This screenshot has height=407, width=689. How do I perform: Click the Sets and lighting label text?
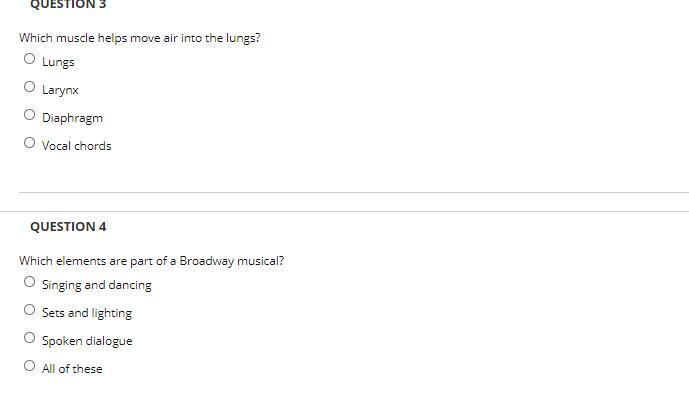[87, 313]
